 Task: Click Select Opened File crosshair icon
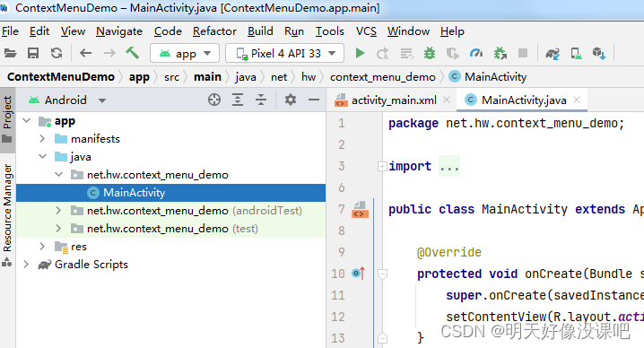[214, 100]
